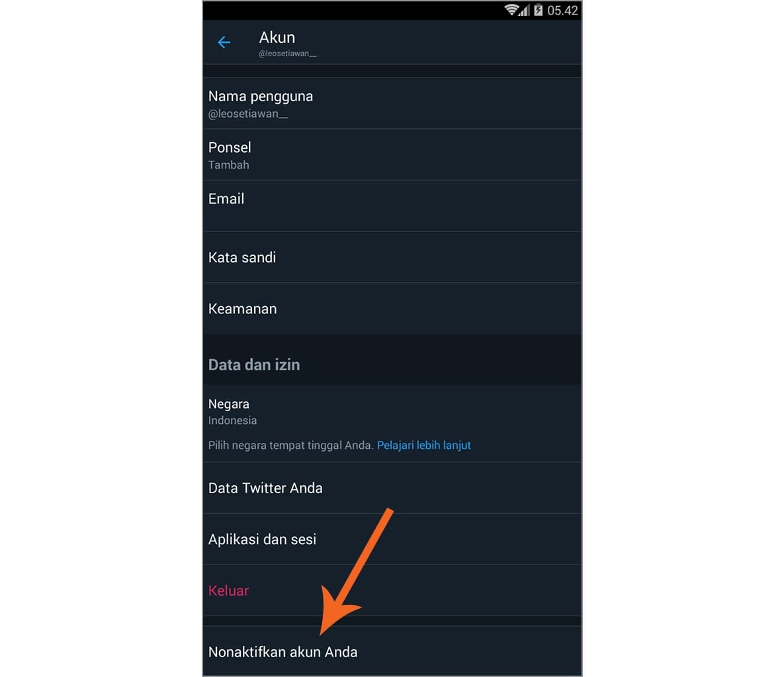
Task: Open the Email setting
Action: pos(392,206)
